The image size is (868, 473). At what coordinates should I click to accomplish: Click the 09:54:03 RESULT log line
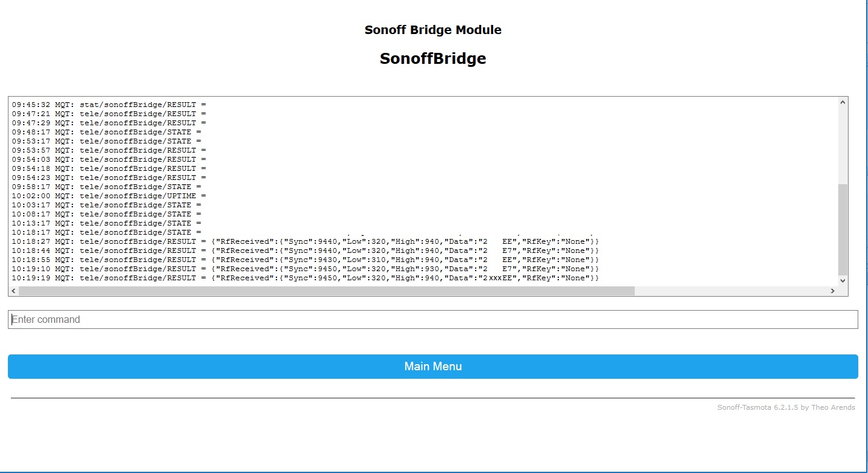[x=109, y=159]
